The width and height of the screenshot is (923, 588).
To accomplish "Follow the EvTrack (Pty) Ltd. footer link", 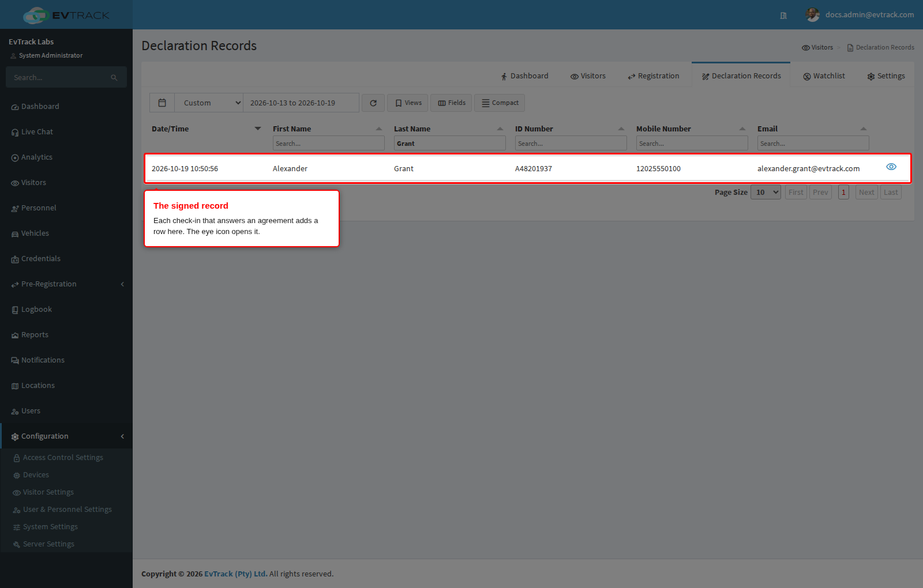I will (x=235, y=574).
